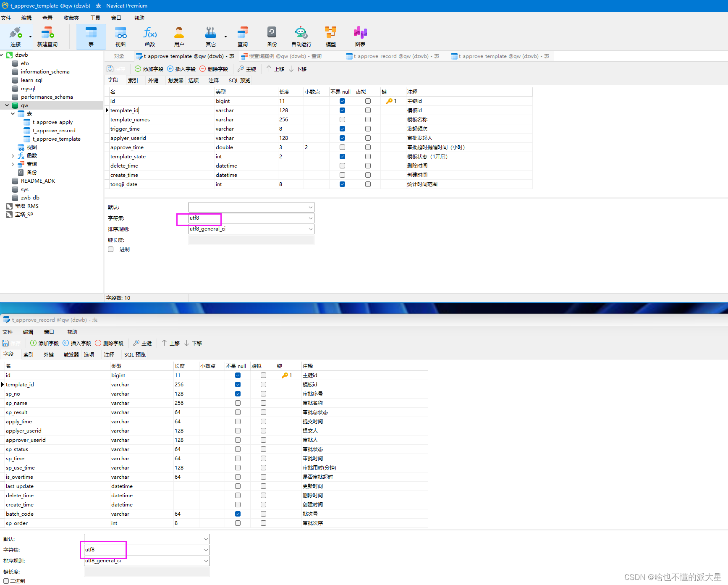Toggle 不是 null checkbox for template_names
This screenshot has height=585, width=728.
tap(342, 120)
